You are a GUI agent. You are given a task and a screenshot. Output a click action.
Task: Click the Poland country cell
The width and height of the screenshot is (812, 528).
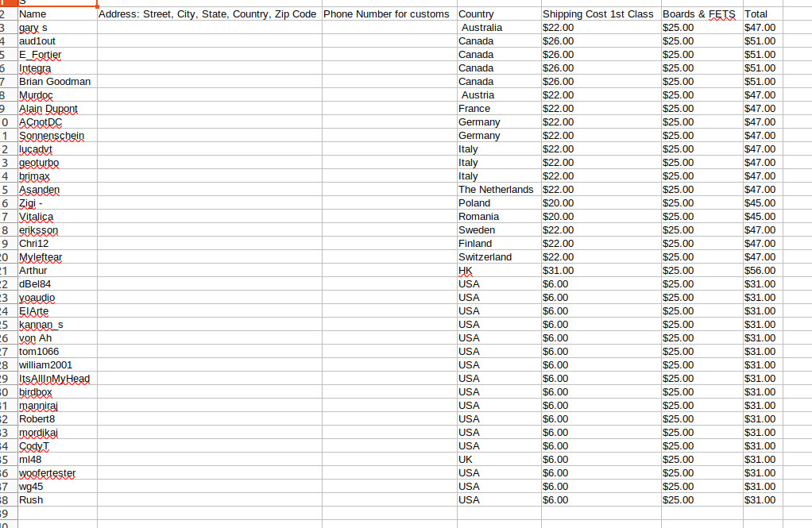pos(499,203)
